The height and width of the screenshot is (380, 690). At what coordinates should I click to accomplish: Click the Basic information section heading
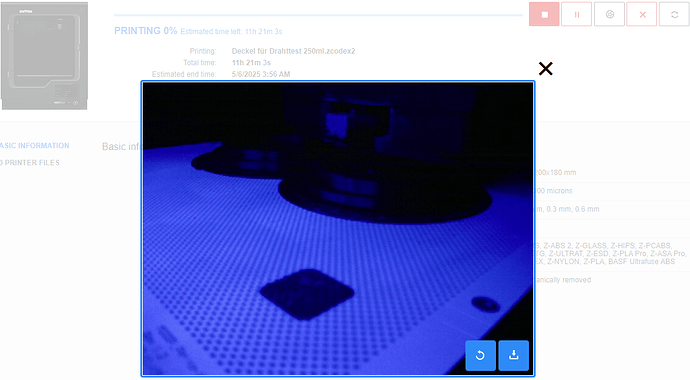coord(121,146)
